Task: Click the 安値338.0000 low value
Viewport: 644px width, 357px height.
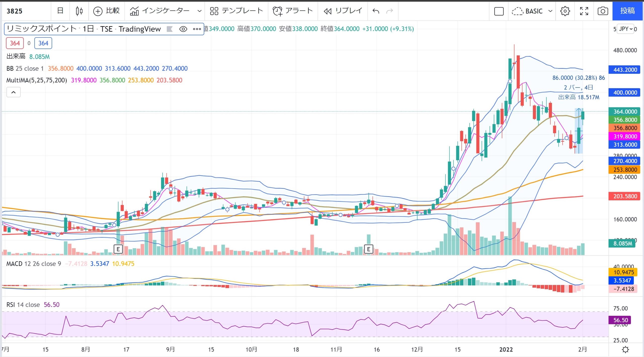Action: (298, 29)
